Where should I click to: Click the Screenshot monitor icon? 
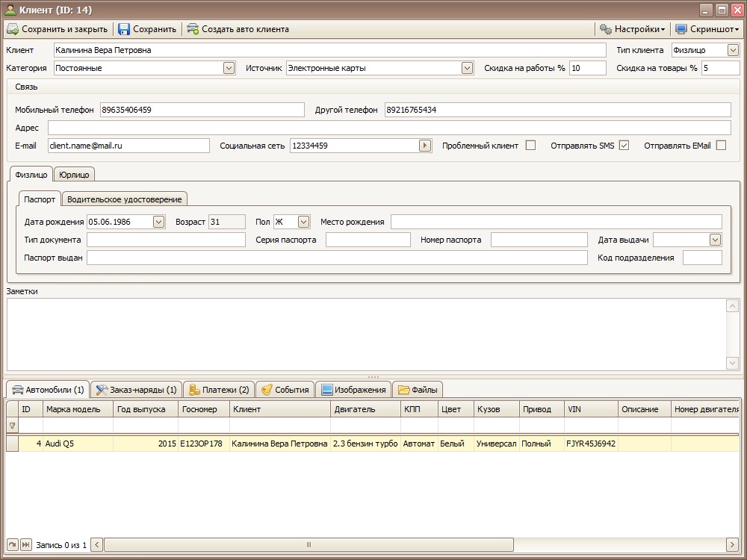pyautogui.click(x=681, y=29)
